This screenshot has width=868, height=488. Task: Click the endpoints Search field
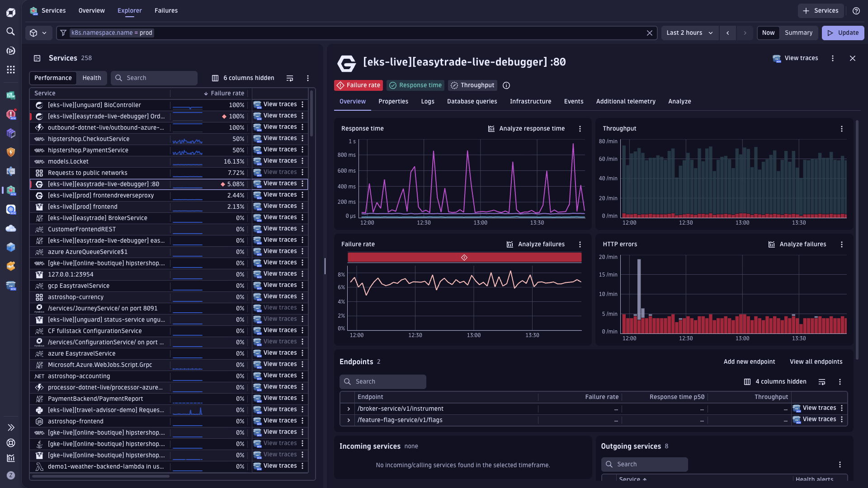[x=383, y=382]
